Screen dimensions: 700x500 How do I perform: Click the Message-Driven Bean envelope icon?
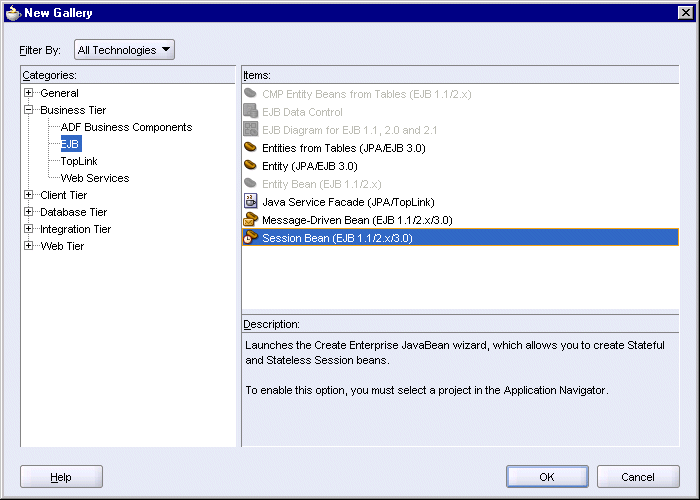click(x=250, y=219)
